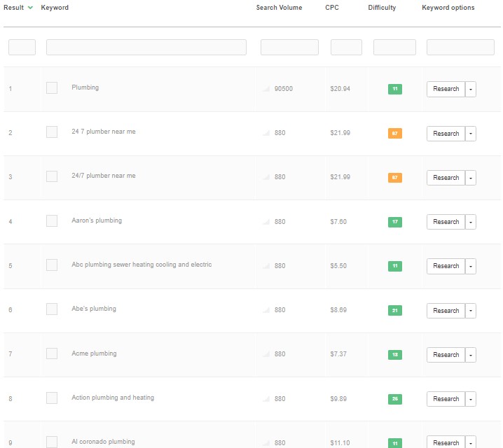503x448 pixels.
Task: Click the sort arrow beside Result header
Action: [30, 8]
